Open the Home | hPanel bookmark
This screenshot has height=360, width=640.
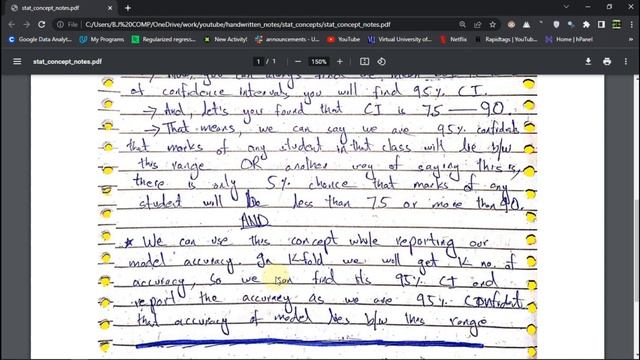569,39
